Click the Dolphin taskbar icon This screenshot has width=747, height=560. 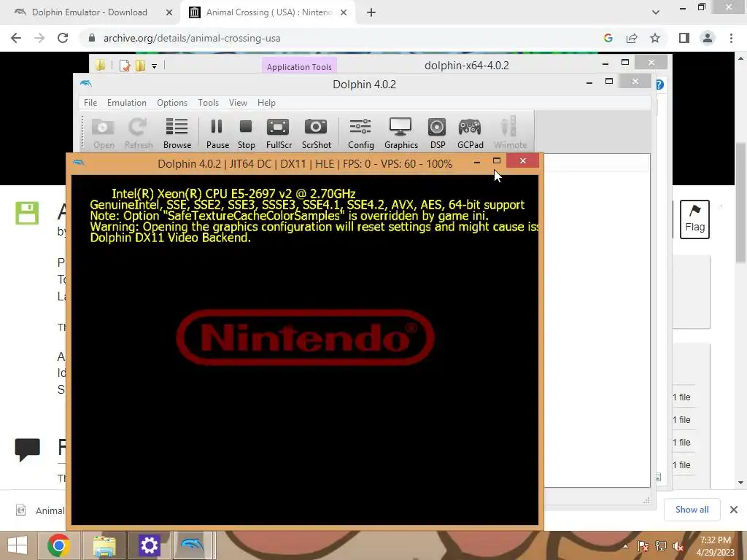193,545
